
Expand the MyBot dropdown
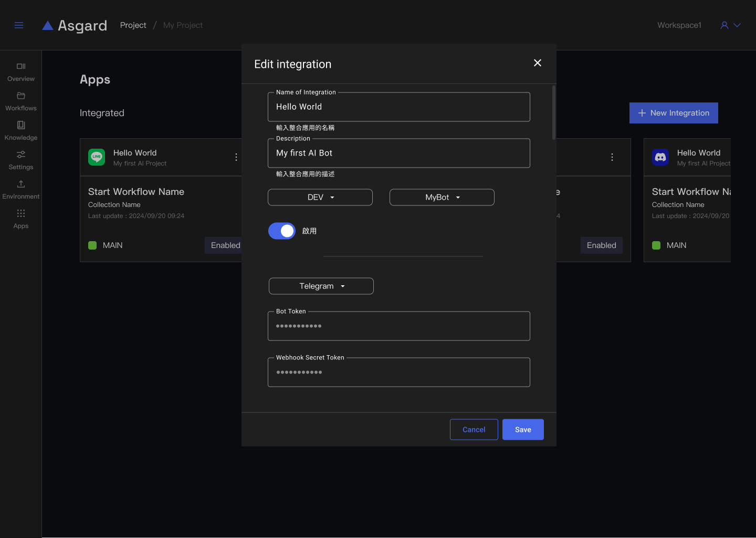(442, 198)
